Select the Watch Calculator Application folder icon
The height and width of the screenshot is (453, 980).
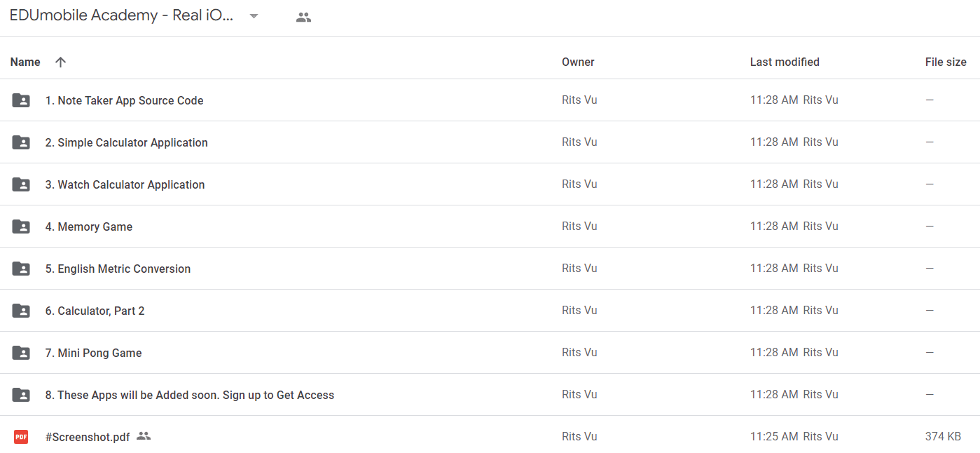point(21,184)
